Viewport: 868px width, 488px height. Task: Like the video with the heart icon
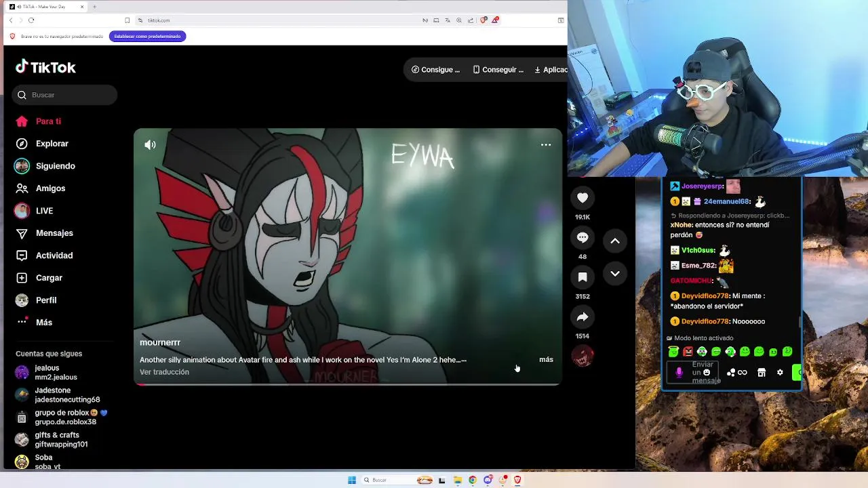pos(583,197)
